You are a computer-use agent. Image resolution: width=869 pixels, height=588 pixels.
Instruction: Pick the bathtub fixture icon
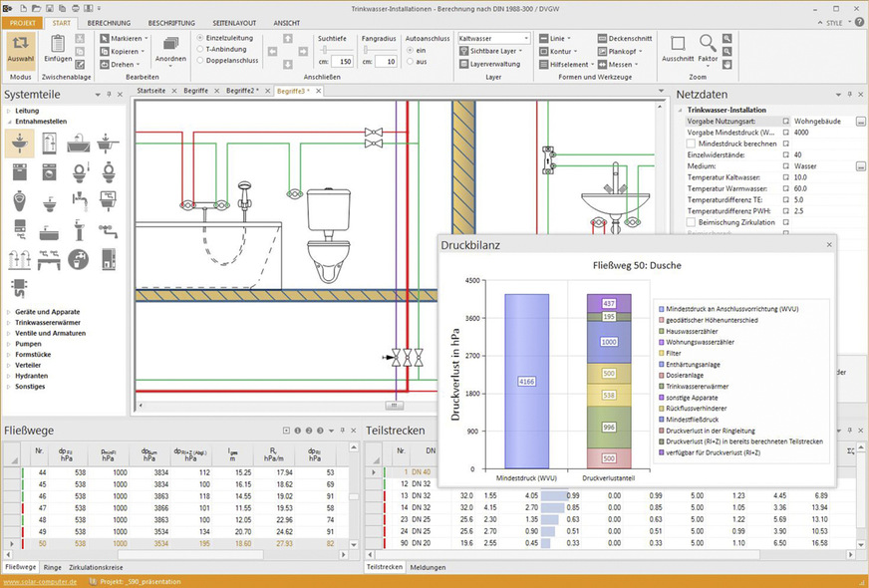click(78, 144)
